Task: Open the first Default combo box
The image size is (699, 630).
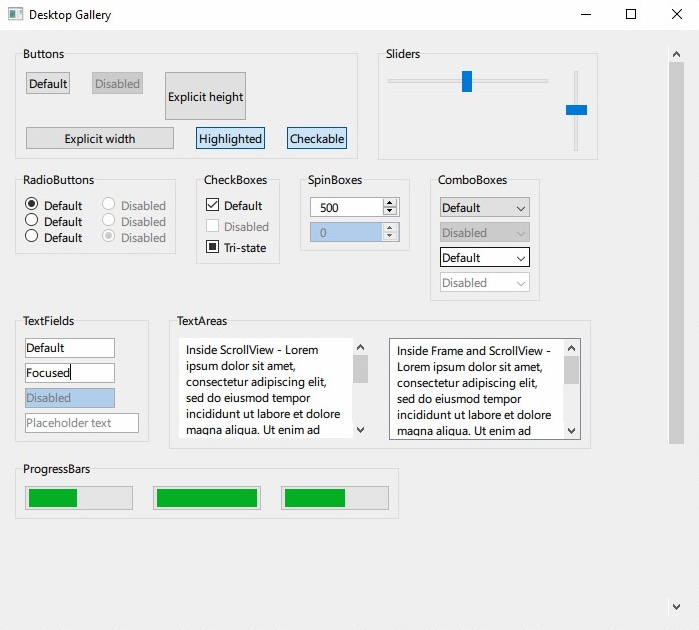Action: pyautogui.click(x=485, y=207)
